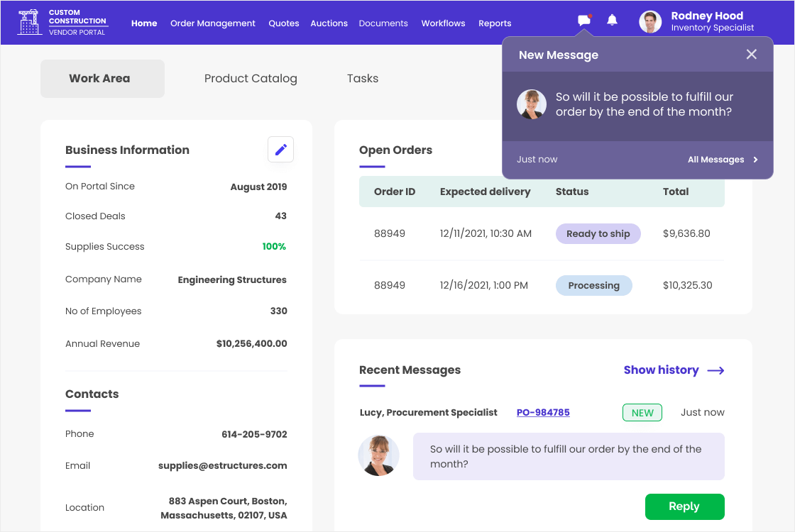Open the Auctions menu item

click(x=329, y=23)
